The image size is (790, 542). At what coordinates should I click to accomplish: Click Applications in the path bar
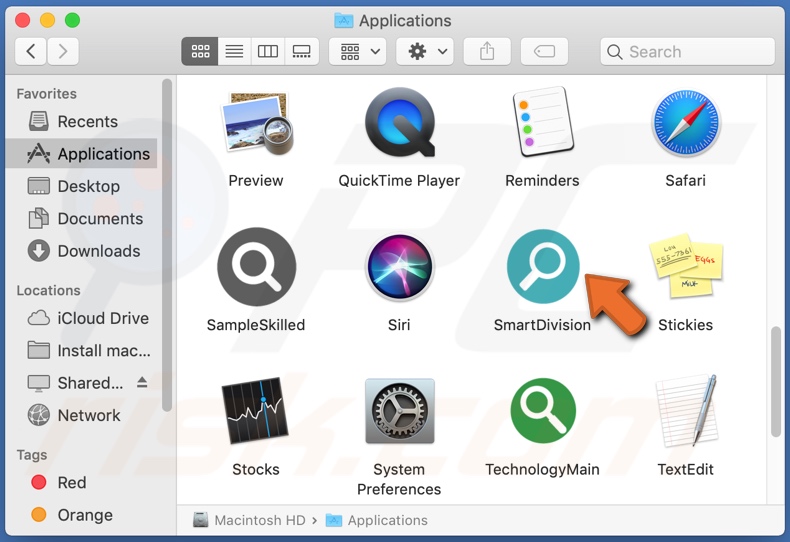pyautogui.click(x=377, y=520)
